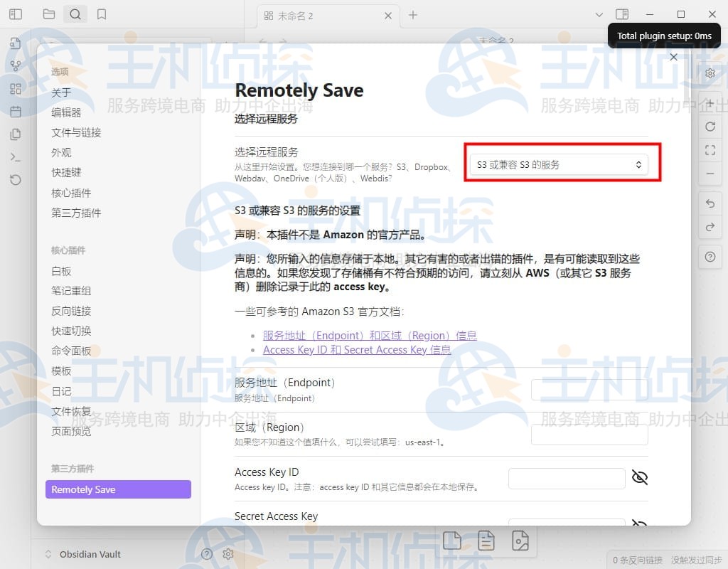Click the Remotely Save sync ribbon icon
Viewport: 728px width, 569px height.
click(x=16, y=180)
